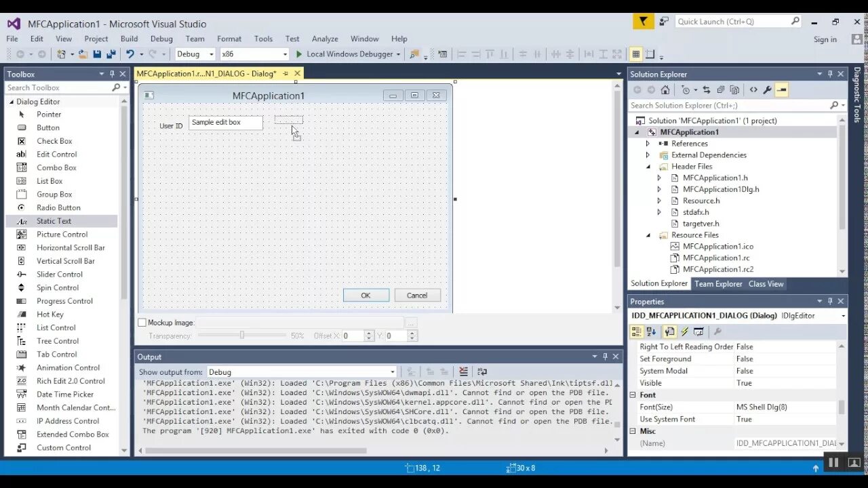Open the Analyze menu
The height and width of the screenshot is (488, 868).
[325, 39]
